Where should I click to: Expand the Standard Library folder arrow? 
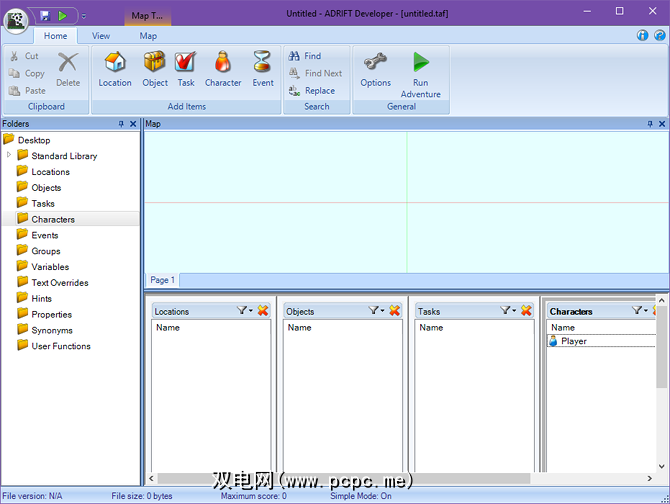(9, 155)
